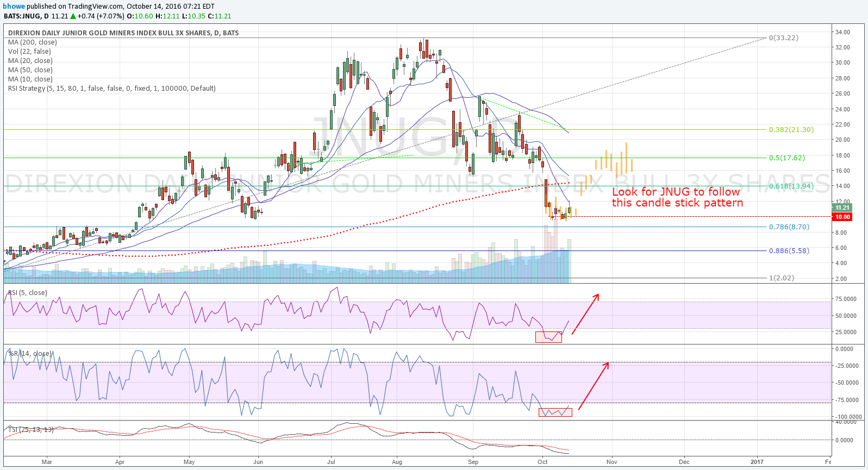This screenshot has width=868, height=470.
Task: Click the 0(33.22) Fibonacci level label
Action: (784, 38)
